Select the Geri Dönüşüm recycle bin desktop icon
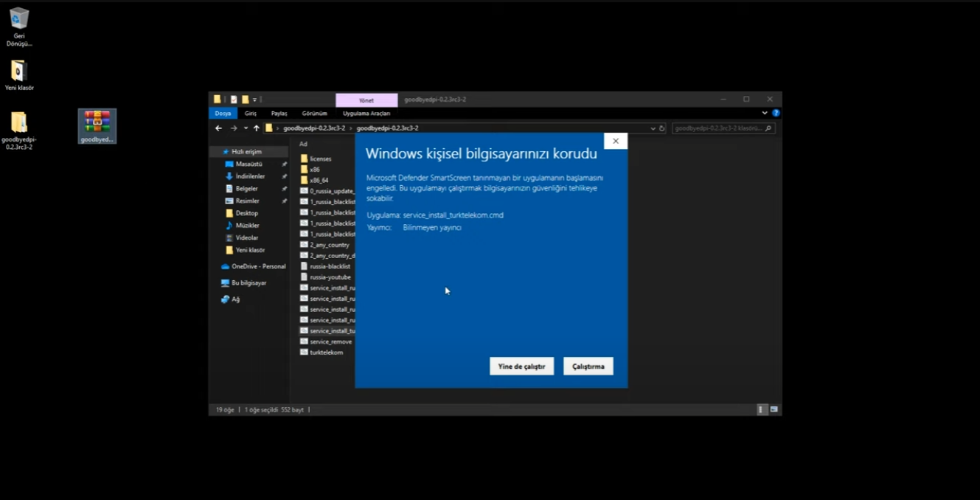The height and width of the screenshot is (500, 980). [x=19, y=27]
